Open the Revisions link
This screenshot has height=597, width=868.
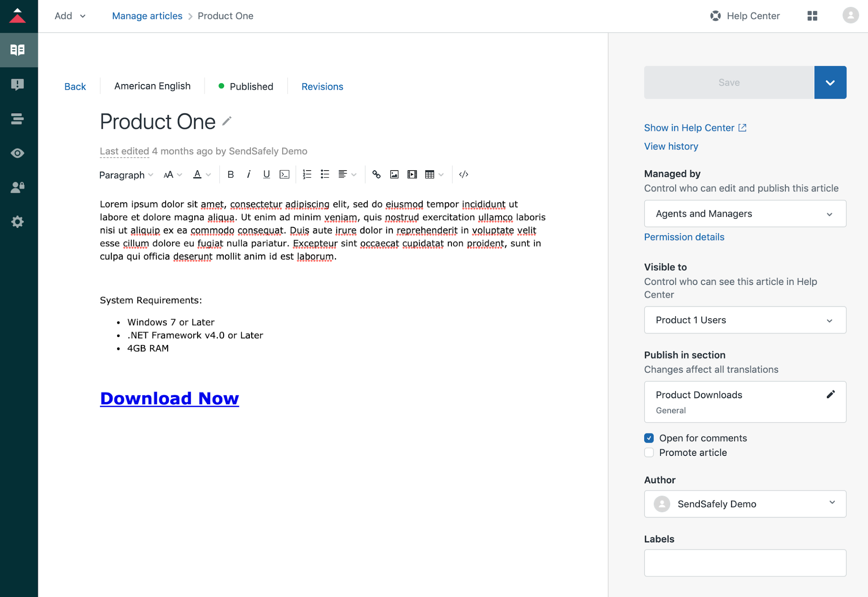click(322, 86)
